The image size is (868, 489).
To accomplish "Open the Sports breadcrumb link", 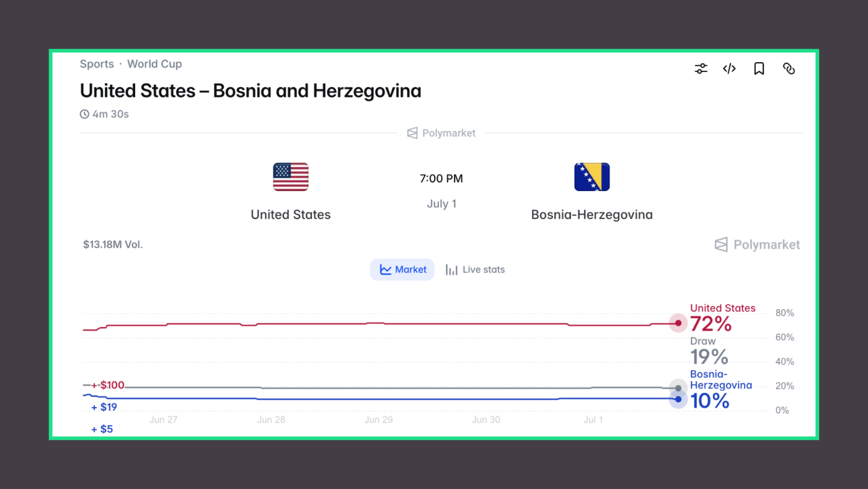I will point(97,64).
